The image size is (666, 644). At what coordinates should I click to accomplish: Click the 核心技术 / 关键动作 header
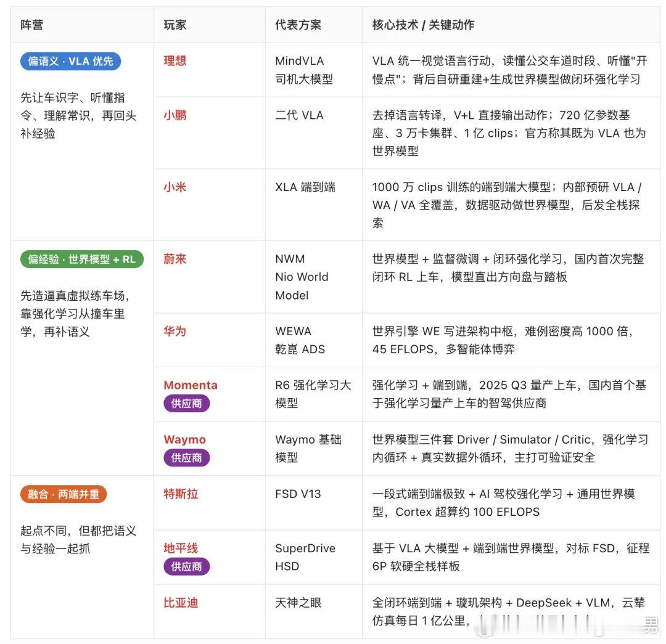tap(423, 25)
